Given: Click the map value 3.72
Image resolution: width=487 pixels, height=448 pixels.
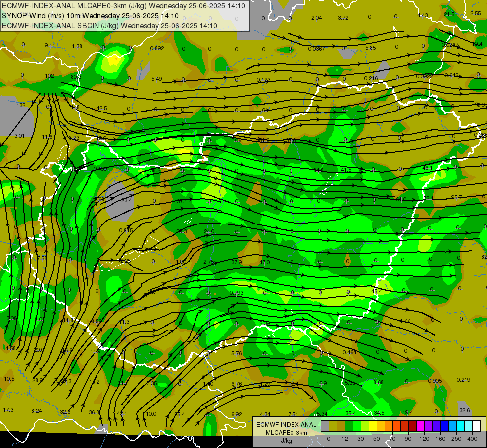Looking at the screenshot, I should pos(343,18).
